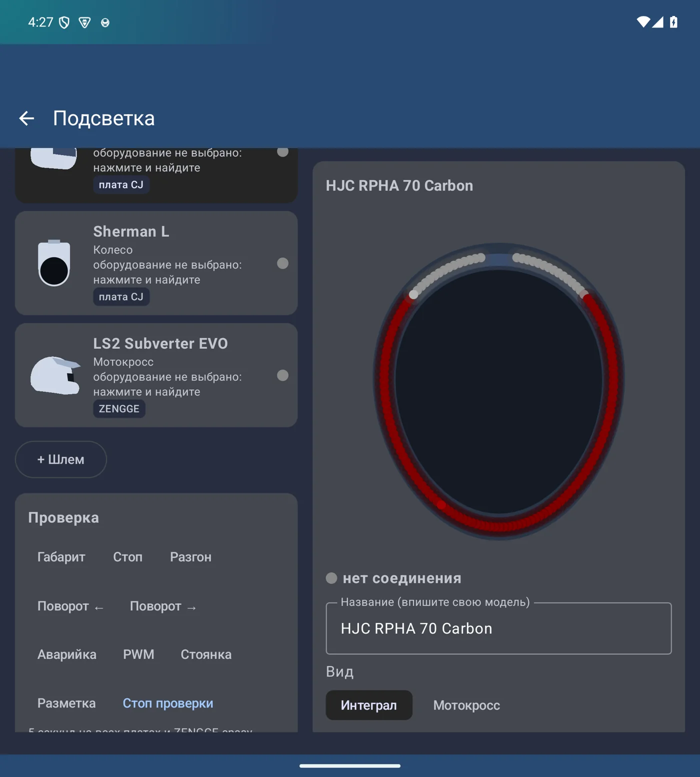Tap the Wi-Fi status icon
Image resolution: width=700 pixels, height=777 pixels.
[643, 22]
